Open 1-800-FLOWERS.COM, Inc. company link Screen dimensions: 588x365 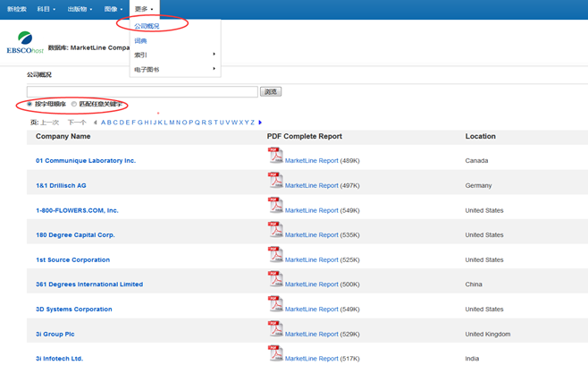[x=77, y=210]
